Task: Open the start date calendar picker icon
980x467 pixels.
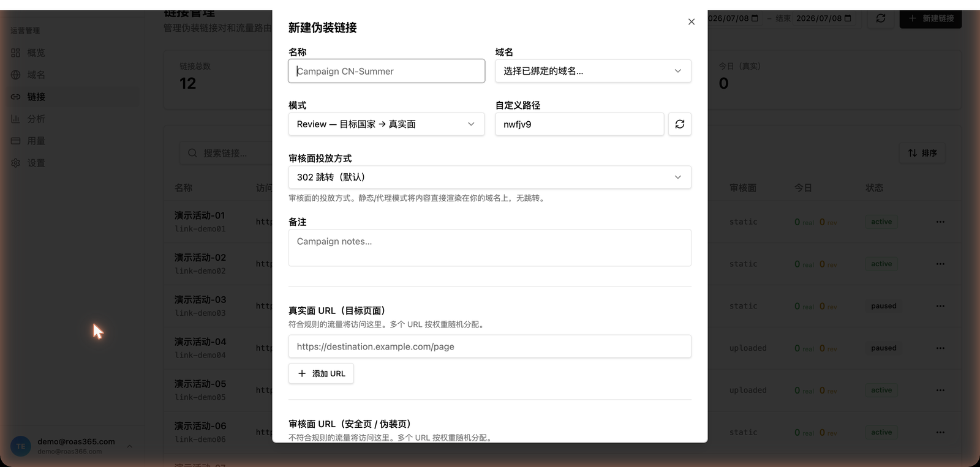Action: [x=755, y=18]
